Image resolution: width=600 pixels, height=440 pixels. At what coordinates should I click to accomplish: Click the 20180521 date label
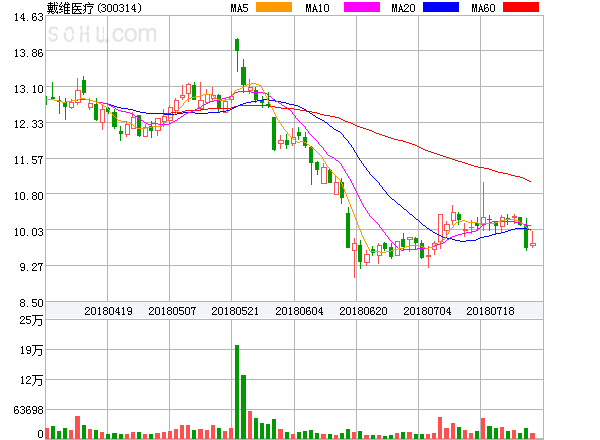click(x=235, y=311)
